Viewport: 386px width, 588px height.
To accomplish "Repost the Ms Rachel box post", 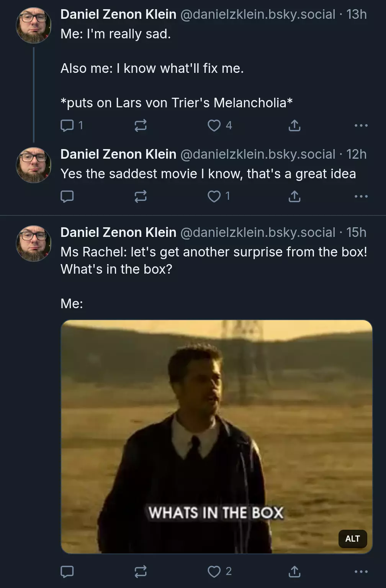I will [141, 572].
